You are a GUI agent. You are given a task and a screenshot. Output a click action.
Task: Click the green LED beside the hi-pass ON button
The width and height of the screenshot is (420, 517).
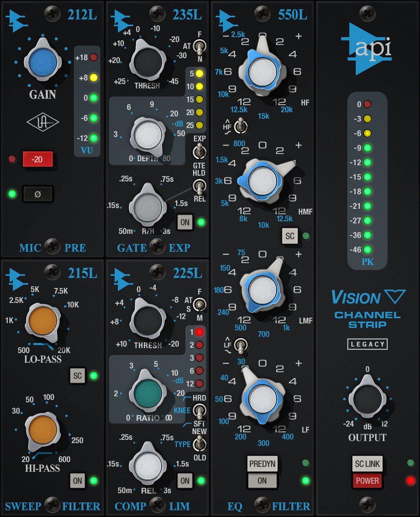[94, 481]
